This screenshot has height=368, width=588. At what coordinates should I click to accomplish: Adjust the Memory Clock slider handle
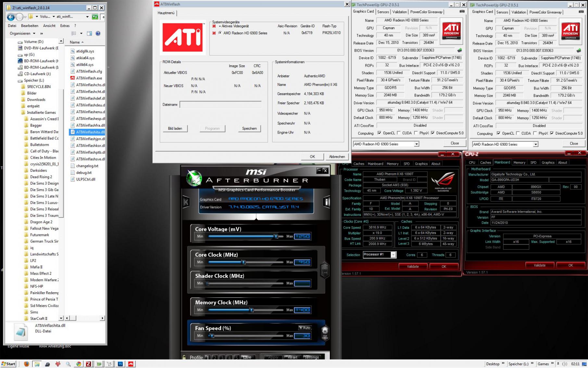251,310
